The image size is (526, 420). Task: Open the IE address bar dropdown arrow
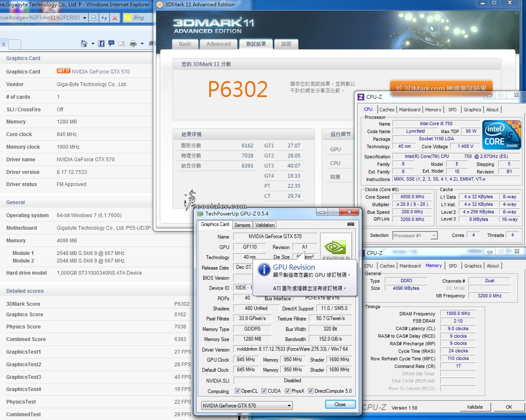pos(84,18)
